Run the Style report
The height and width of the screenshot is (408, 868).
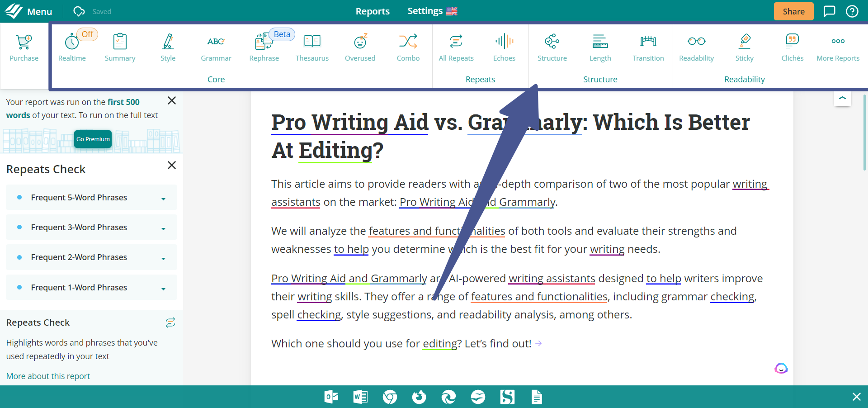(x=168, y=47)
